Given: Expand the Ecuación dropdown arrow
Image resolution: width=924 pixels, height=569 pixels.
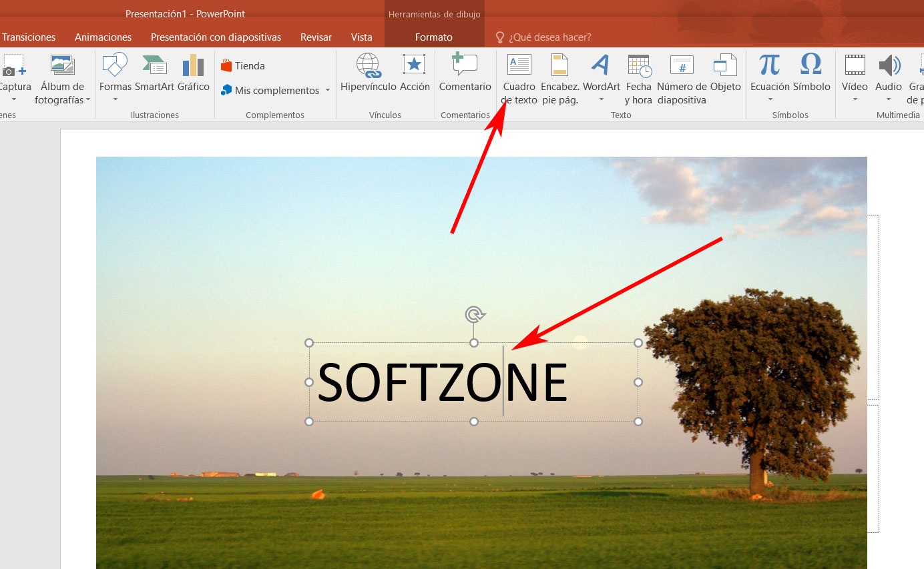Looking at the screenshot, I should (770, 100).
